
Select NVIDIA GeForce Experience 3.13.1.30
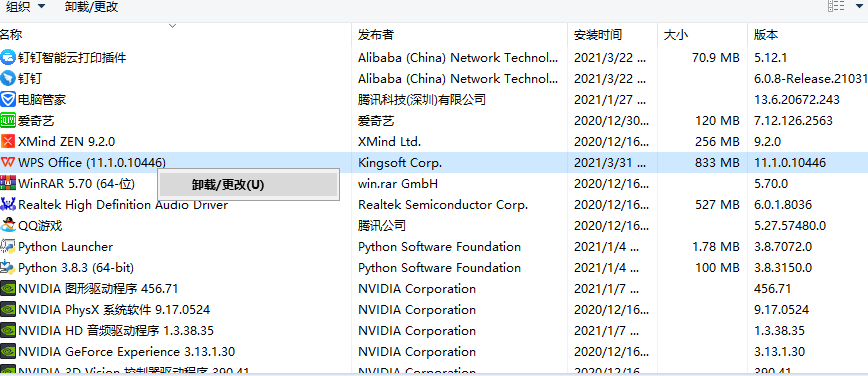[x=126, y=352]
